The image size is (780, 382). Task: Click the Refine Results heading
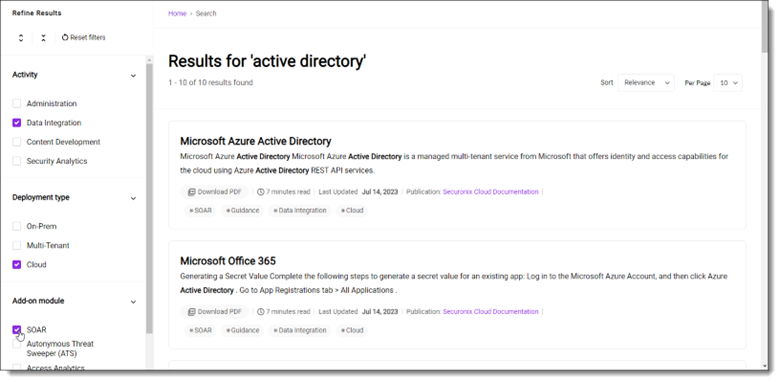37,13
